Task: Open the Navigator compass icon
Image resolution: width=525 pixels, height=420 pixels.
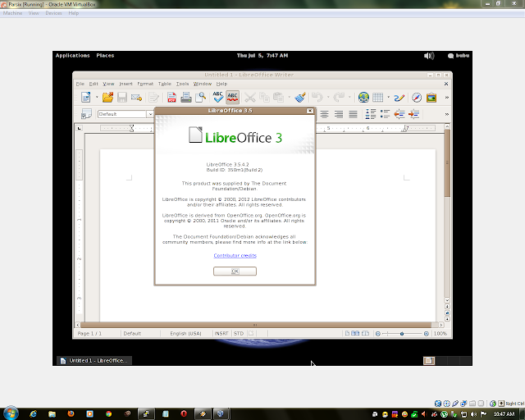Action: pyautogui.click(x=417, y=98)
